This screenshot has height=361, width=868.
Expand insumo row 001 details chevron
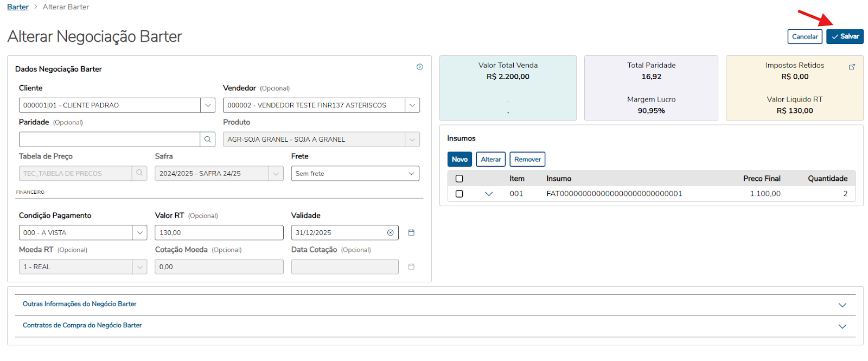click(x=489, y=194)
